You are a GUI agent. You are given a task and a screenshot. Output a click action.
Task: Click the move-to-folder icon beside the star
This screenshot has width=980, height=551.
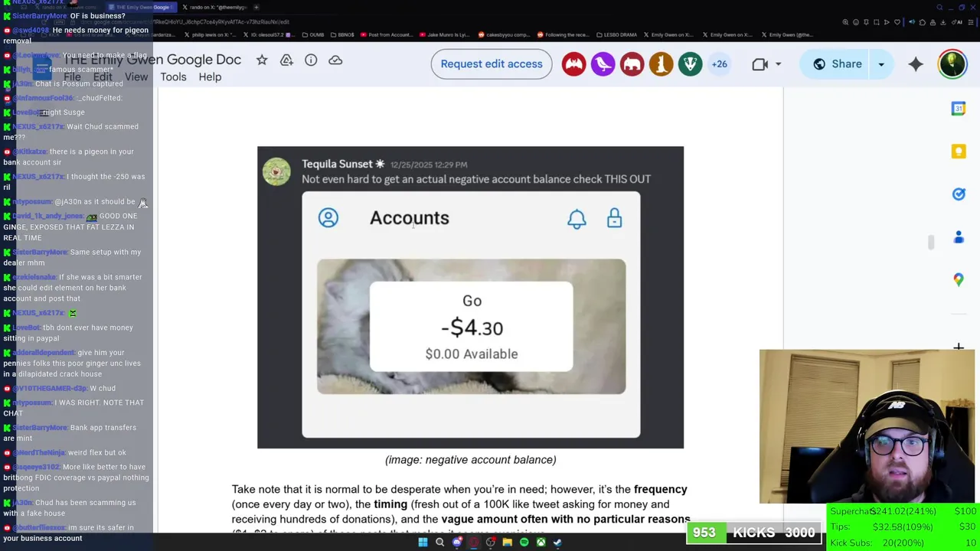[x=286, y=60]
